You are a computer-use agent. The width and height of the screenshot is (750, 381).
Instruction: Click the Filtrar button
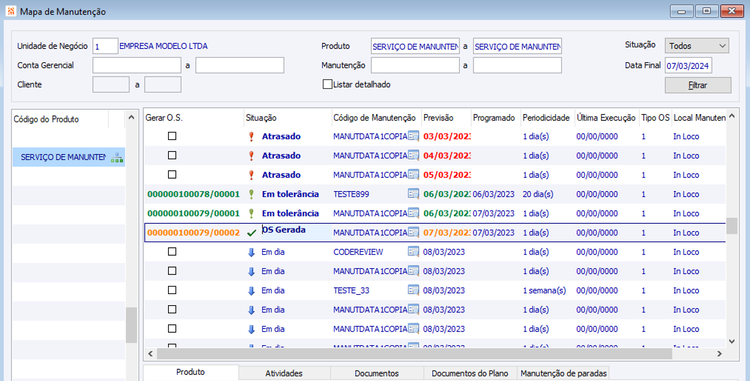click(x=698, y=85)
